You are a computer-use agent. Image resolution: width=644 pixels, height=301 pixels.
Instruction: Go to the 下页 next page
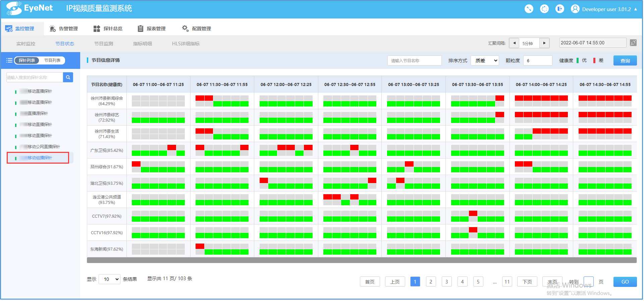(x=527, y=282)
